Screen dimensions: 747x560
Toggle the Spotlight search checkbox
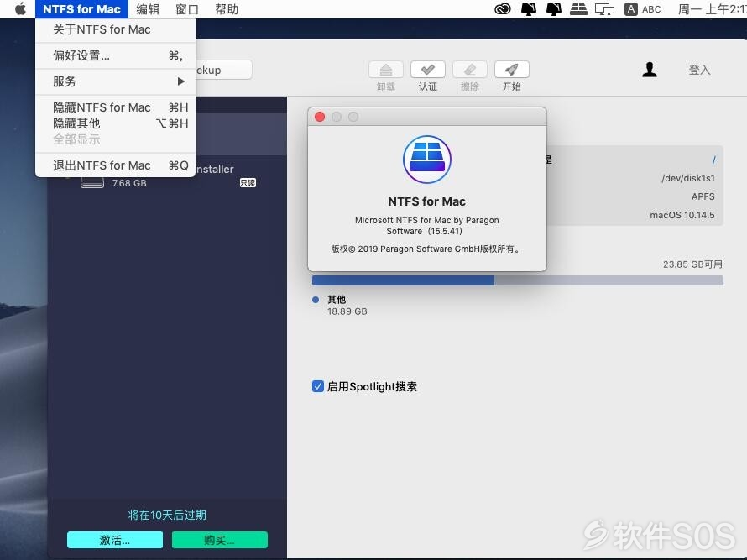[318, 386]
